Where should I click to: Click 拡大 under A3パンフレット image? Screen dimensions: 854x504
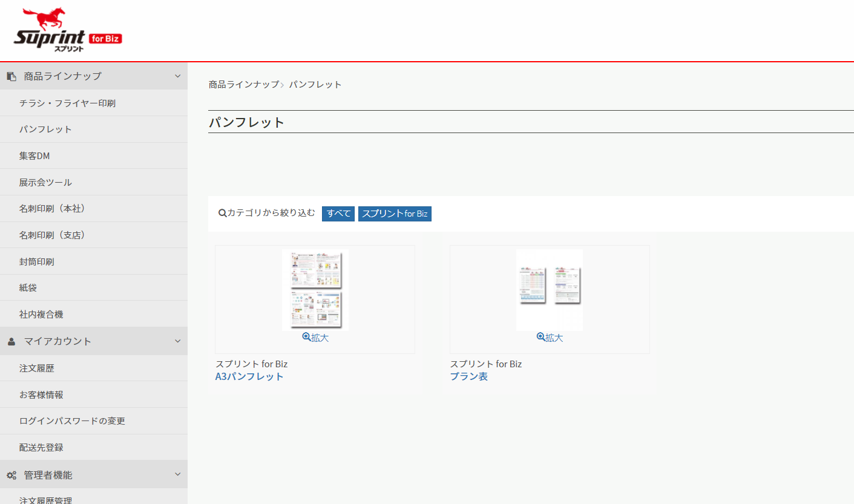coord(320,338)
